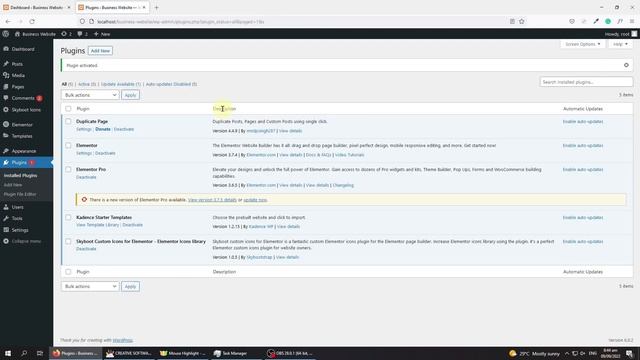Switch to the Dashboard browser tab
The height and width of the screenshot is (360, 640).
tap(36, 7)
